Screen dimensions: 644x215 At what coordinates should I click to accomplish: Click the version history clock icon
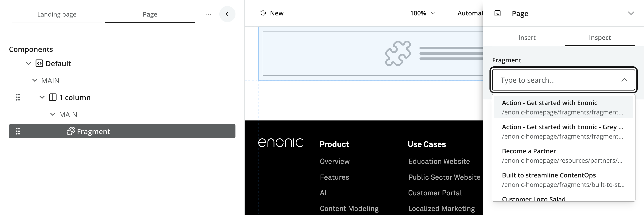[263, 13]
